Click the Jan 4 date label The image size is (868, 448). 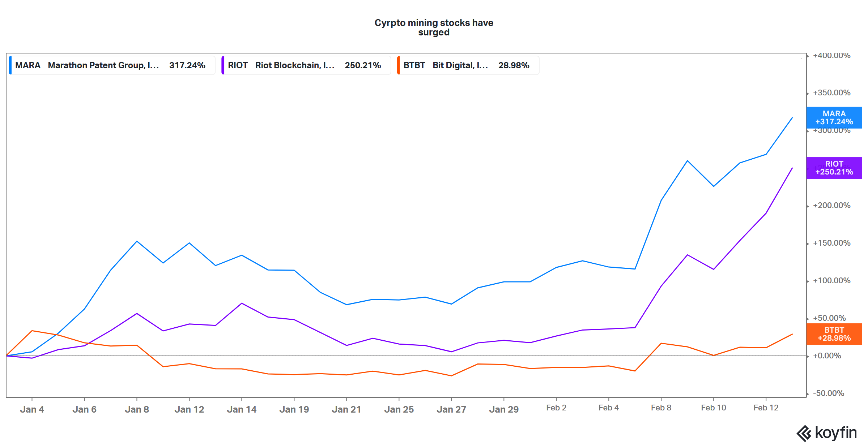pos(32,409)
